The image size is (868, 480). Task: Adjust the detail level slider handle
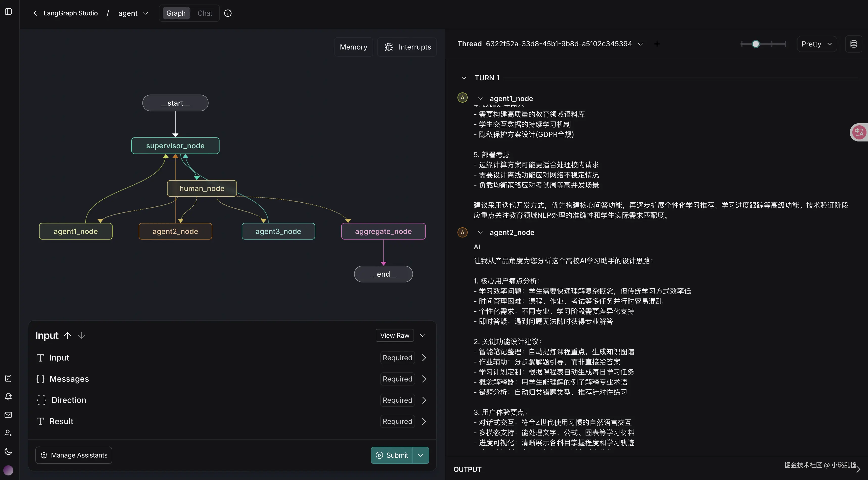tap(756, 44)
